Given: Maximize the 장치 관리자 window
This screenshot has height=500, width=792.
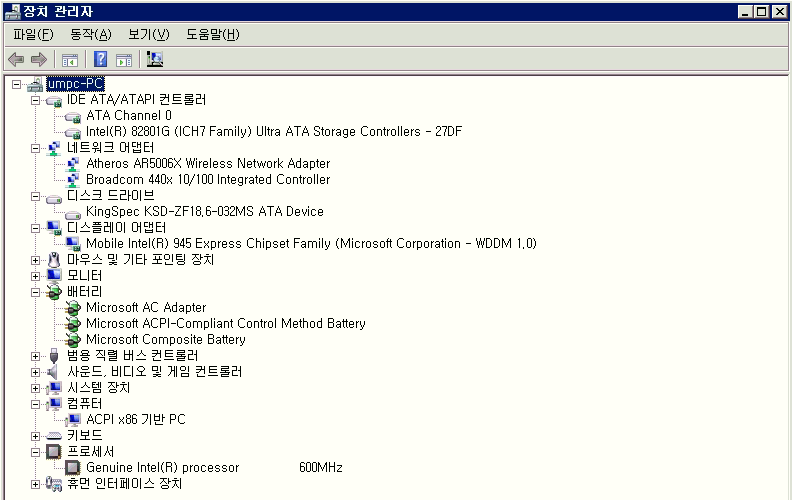Looking at the screenshot, I should (762, 12).
